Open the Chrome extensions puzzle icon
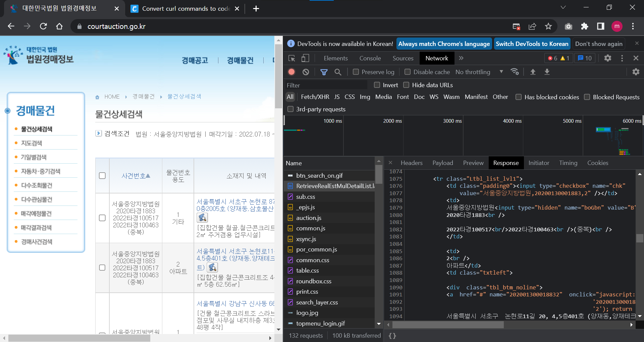The image size is (644, 342). (x=585, y=26)
